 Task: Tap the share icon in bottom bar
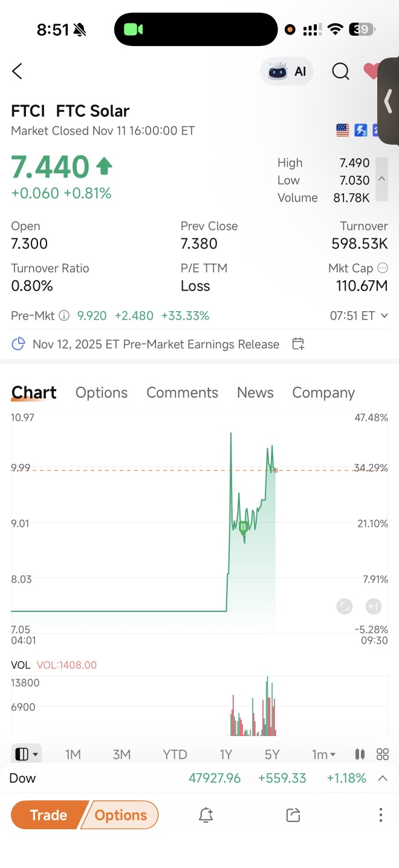click(293, 815)
